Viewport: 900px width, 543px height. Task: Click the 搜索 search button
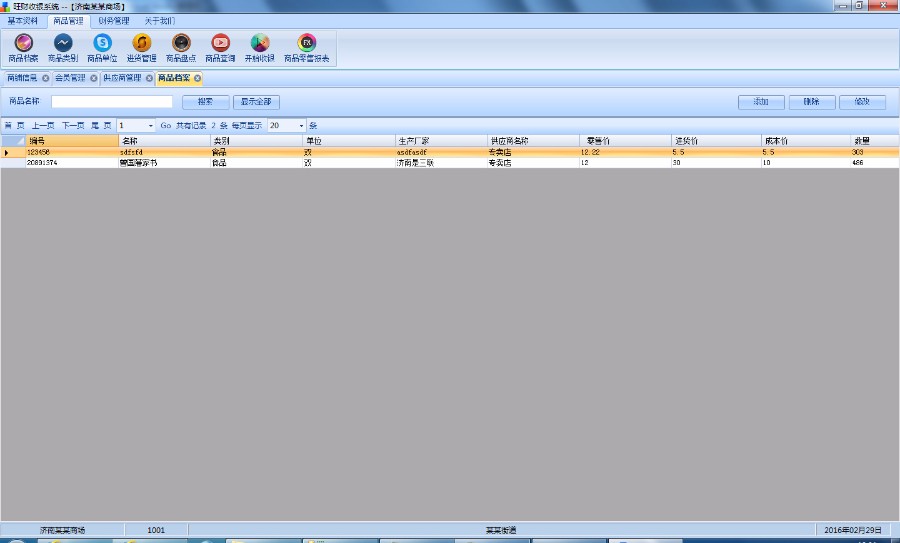pyautogui.click(x=205, y=102)
